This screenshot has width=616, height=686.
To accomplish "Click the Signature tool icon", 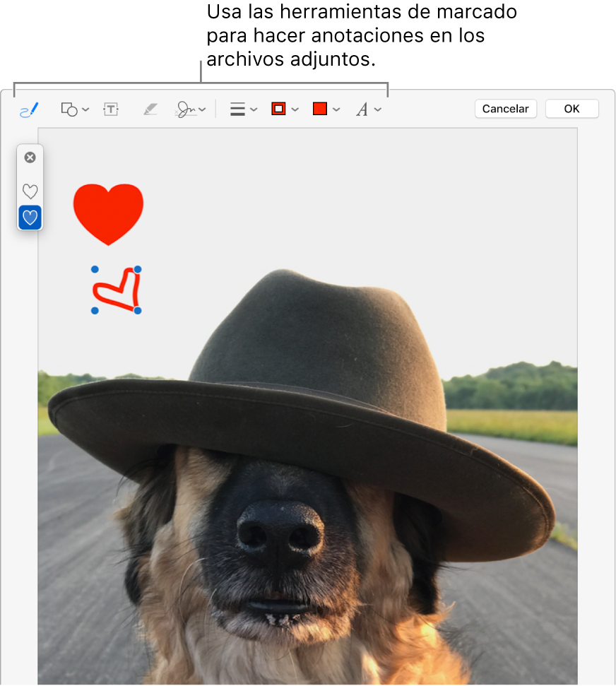I will pyautogui.click(x=186, y=110).
